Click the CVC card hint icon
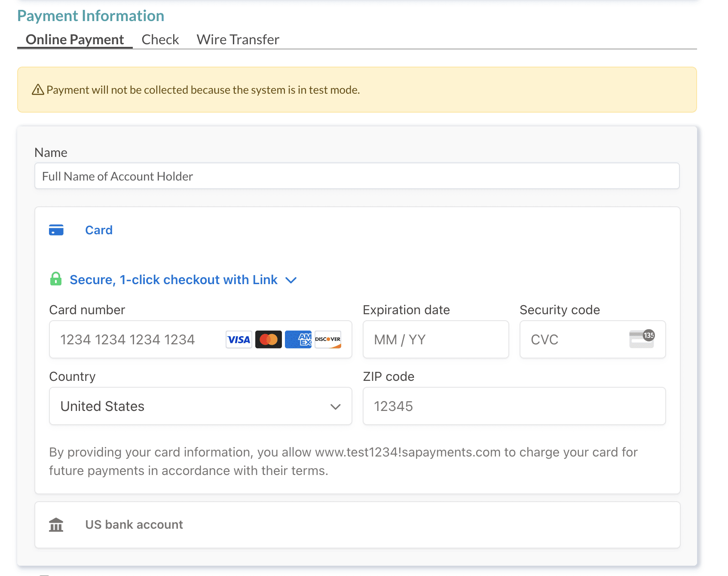 pyautogui.click(x=642, y=339)
